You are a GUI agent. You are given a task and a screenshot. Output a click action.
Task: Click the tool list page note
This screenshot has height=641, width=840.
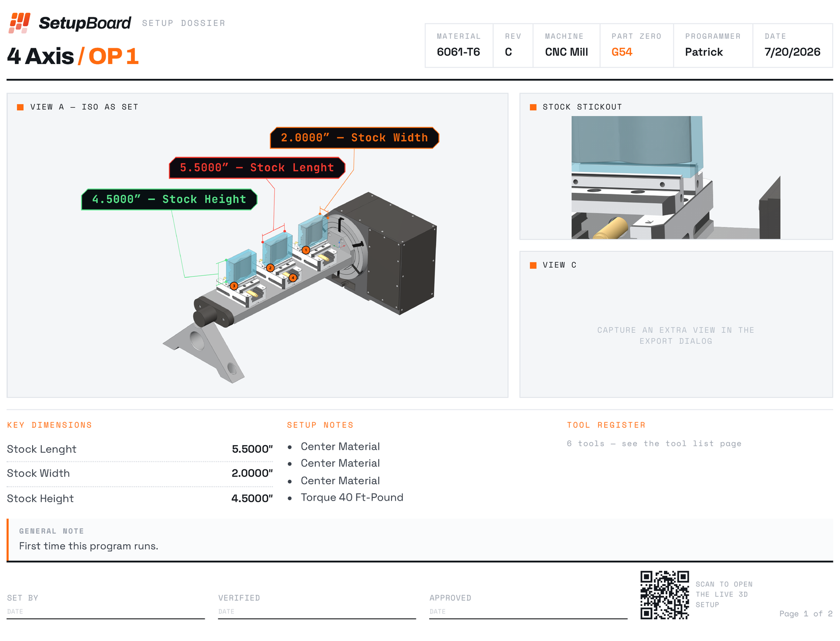(x=654, y=444)
